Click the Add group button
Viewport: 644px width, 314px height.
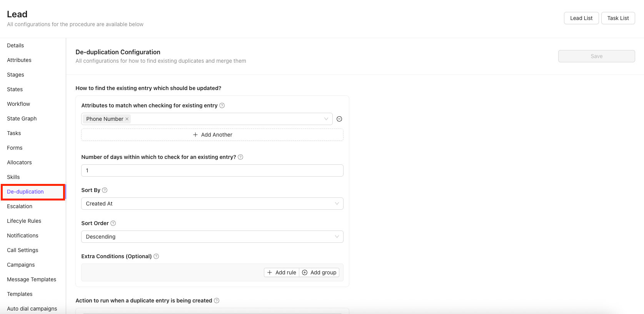(x=319, y=272)
